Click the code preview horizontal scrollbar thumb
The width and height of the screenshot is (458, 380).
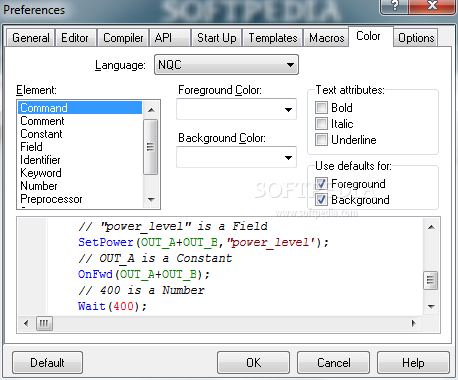pyautogui.click(x=44, y=323)
